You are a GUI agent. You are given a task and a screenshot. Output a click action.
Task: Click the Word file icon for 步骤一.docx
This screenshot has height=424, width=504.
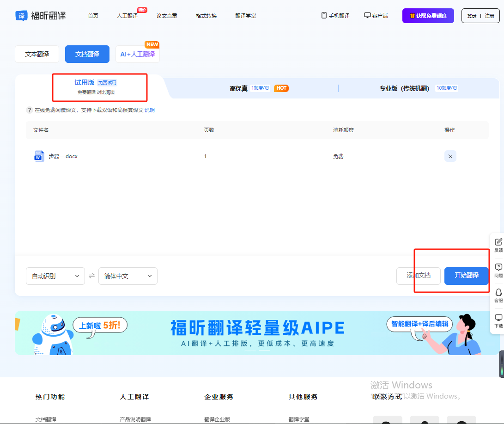coord(39,156)
